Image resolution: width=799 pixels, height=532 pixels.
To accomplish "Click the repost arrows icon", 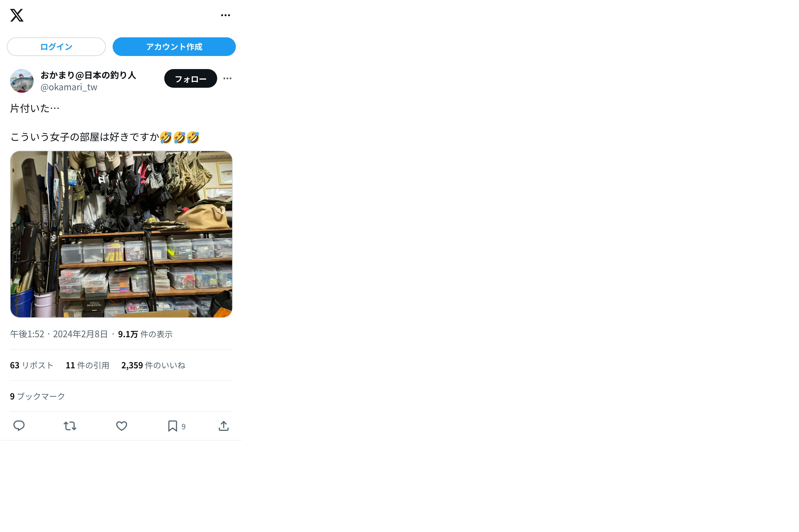I will click(x=70, y=426).
